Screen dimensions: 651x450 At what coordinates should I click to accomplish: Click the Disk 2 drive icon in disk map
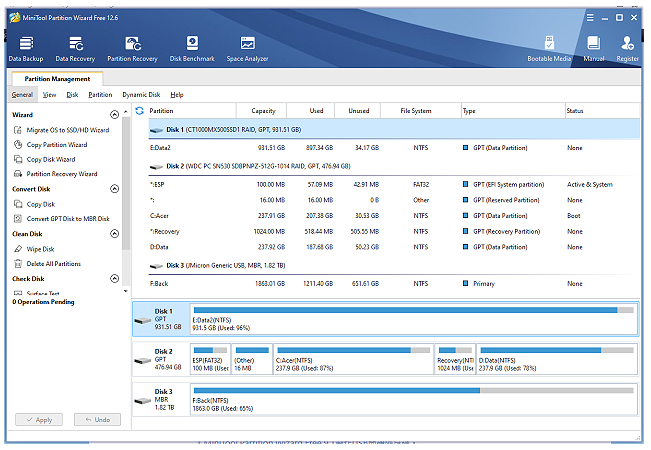142,360
